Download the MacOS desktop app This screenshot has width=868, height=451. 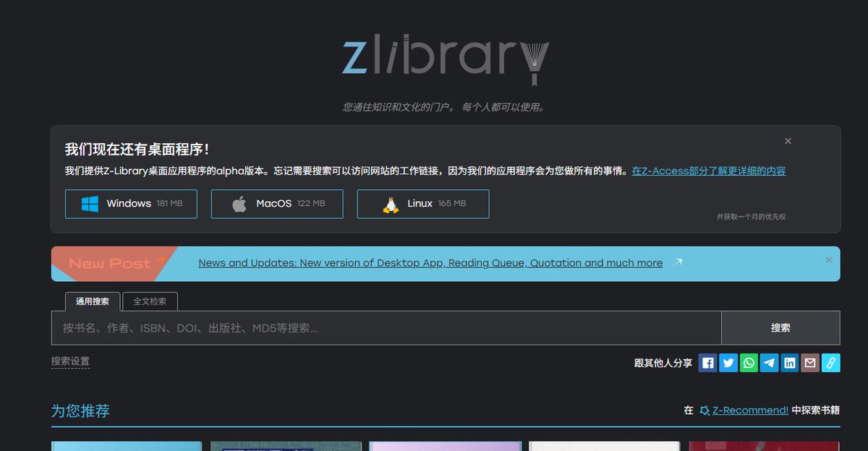tap(277, 204)
